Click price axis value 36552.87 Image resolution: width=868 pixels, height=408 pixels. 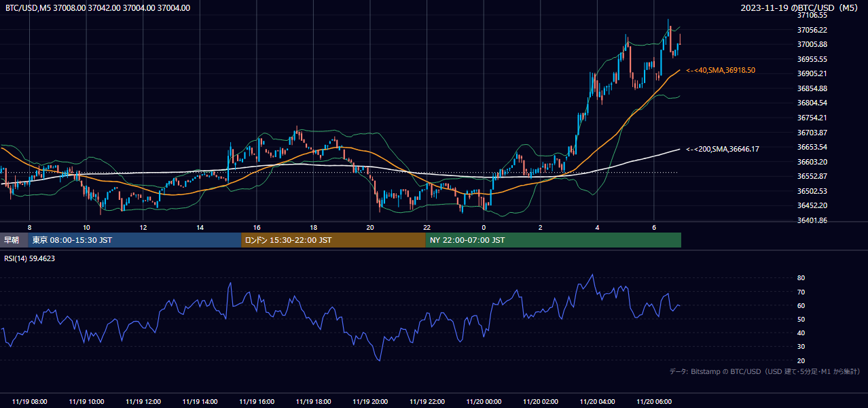point(812,176)
